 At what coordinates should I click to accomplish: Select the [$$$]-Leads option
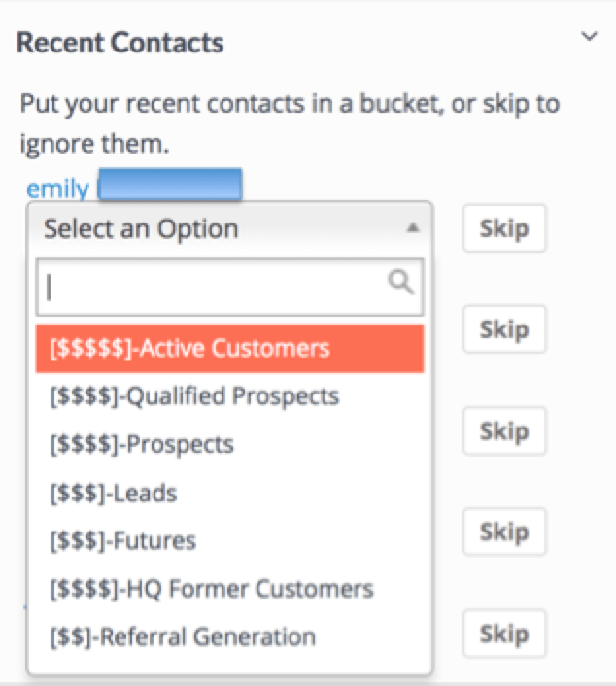pyautogui.click(x=229, y=493)
